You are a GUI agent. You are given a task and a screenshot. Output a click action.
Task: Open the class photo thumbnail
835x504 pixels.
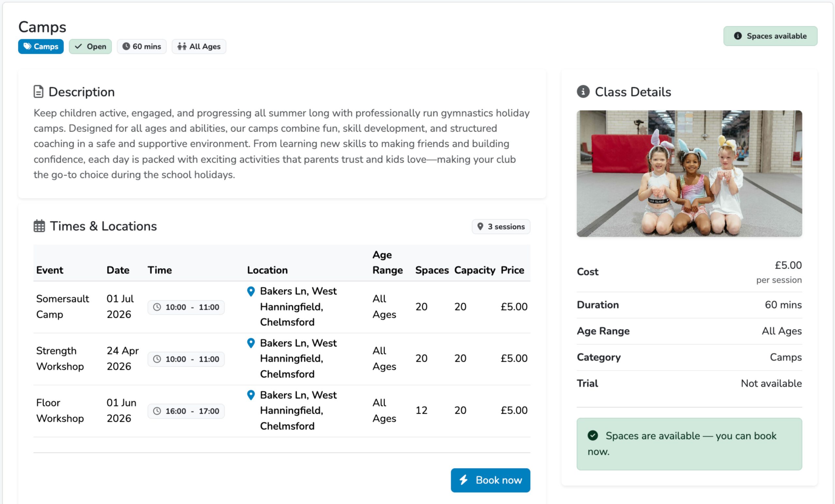pos(689,173)
